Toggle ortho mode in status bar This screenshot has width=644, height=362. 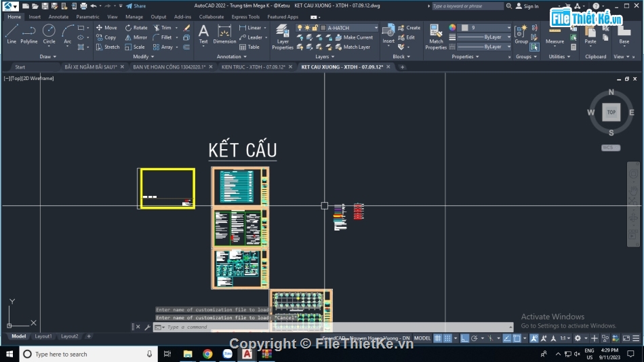(464, 338)
